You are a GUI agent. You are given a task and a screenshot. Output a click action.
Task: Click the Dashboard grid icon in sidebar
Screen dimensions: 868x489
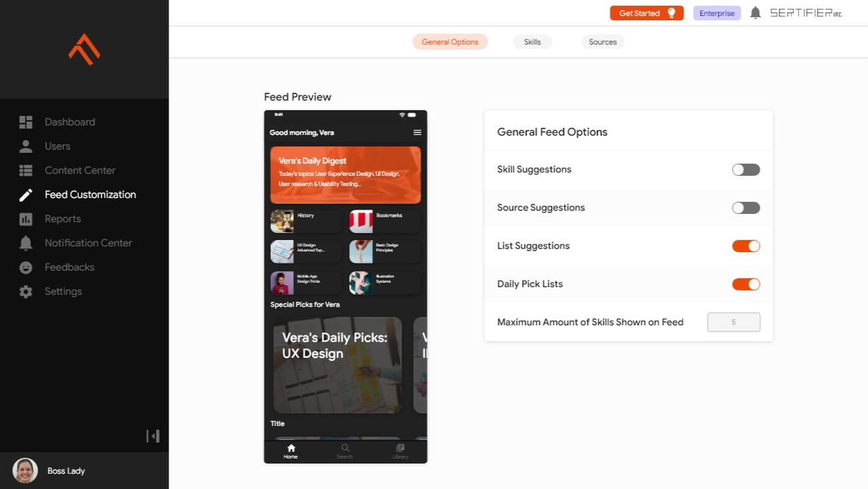26,122
